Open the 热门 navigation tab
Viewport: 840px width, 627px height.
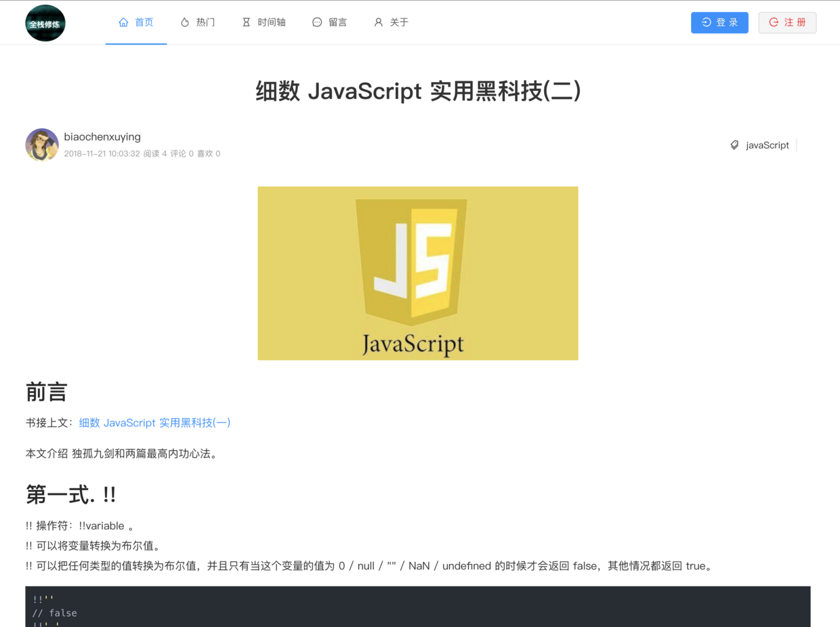tap(198, 22)
